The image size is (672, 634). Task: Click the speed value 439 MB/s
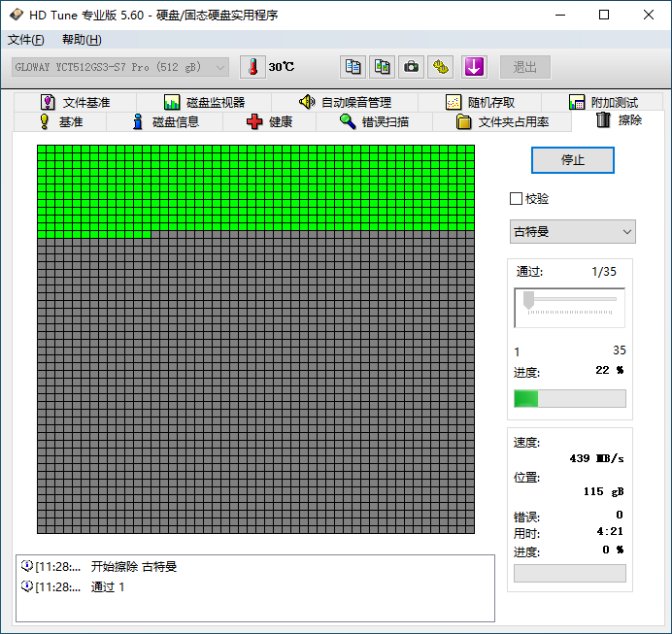(x=596, y=458)
